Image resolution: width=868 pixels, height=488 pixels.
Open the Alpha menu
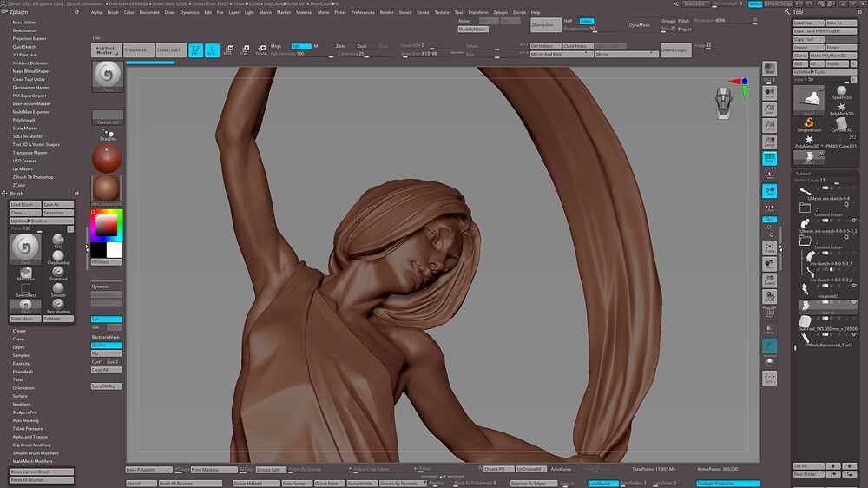click(x=97, y=12)
